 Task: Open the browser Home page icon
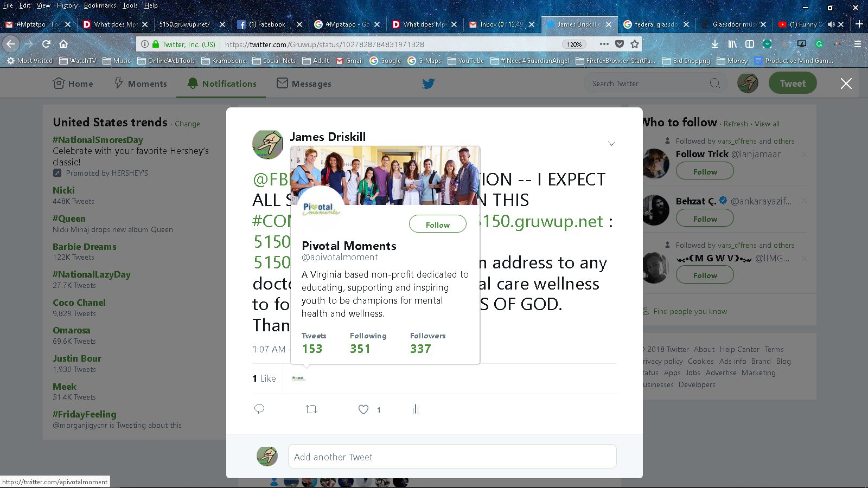coord(63,44)
